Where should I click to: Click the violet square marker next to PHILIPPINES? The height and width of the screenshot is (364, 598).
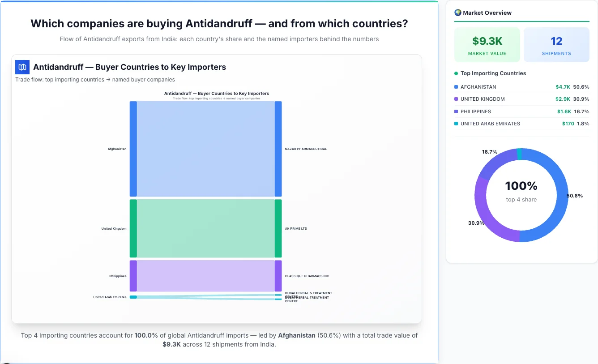pyautogui.click(x=456, y=111)
